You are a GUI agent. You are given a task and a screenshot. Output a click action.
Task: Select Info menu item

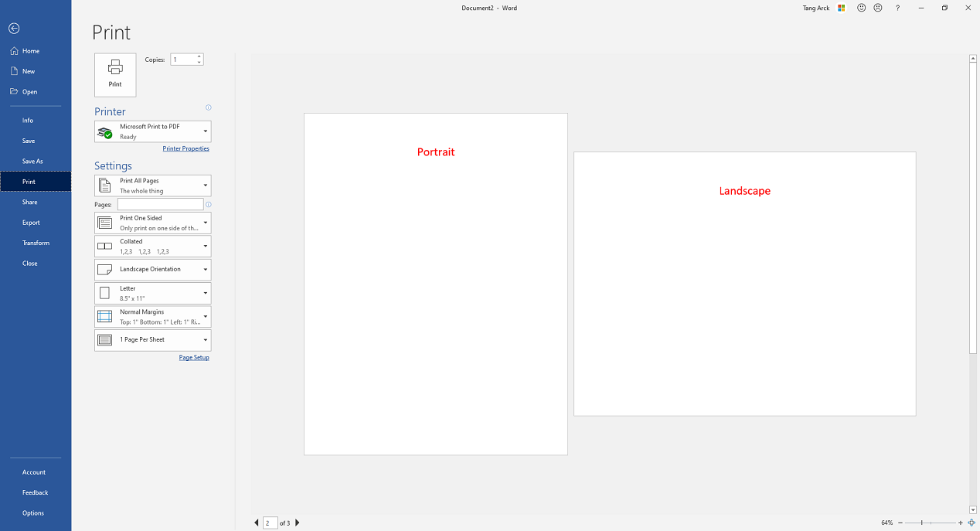point(36,121)
